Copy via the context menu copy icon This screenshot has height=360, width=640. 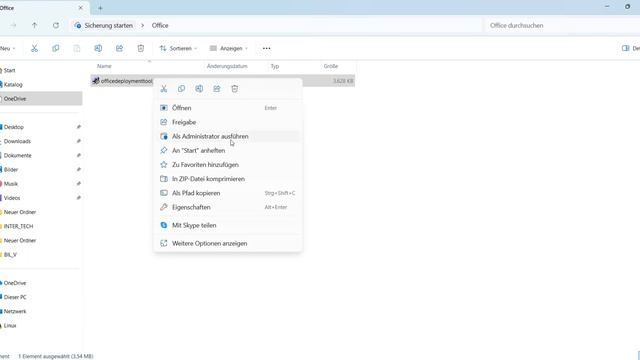(181, 89)
